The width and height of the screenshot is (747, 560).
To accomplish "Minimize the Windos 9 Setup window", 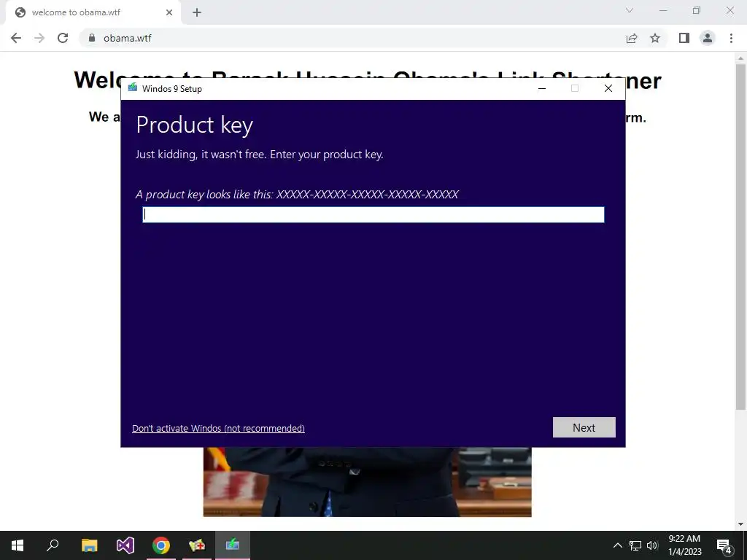I will tap(542, 88).
